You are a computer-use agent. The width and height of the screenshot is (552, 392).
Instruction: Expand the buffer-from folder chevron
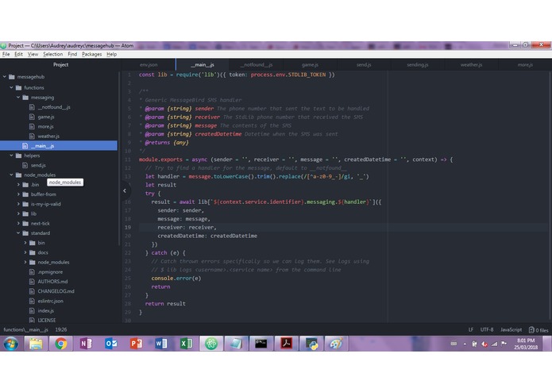pyautogui.click(x=18, y=194)
